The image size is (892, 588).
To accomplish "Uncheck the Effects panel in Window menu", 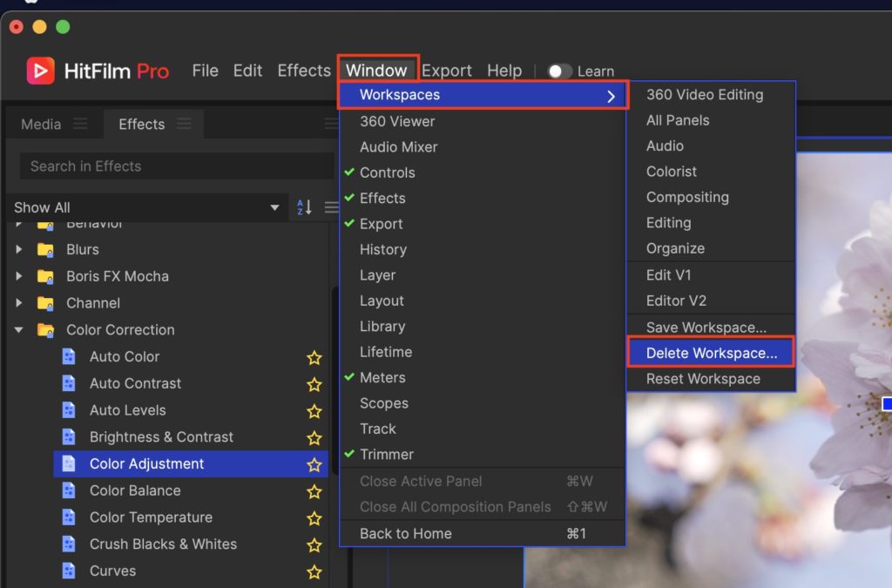I will click(483, 198).
